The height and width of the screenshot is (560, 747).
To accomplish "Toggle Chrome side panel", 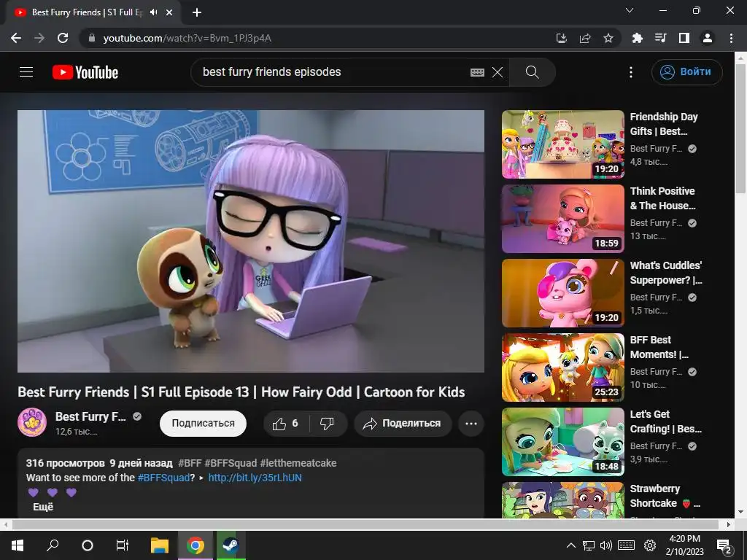I will point(684,38).
